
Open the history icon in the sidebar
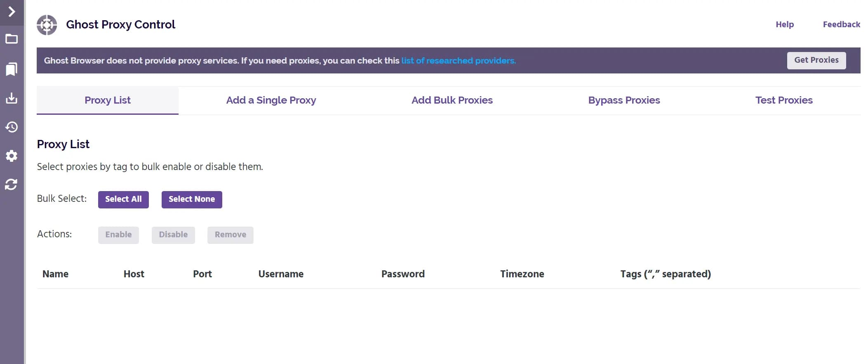12,127
